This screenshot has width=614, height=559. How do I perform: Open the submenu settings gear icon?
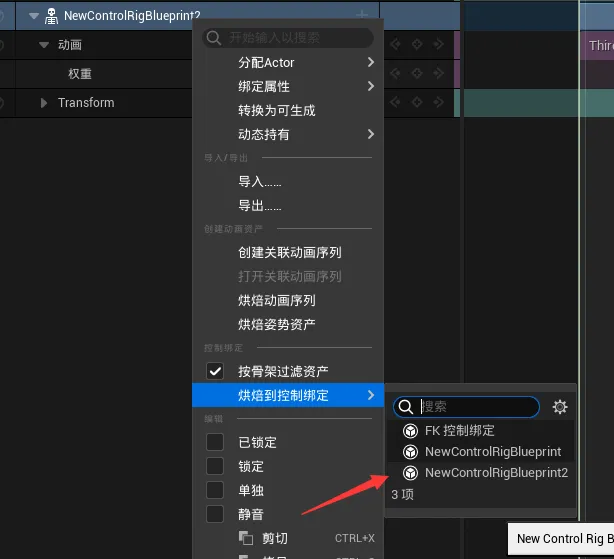560,407
